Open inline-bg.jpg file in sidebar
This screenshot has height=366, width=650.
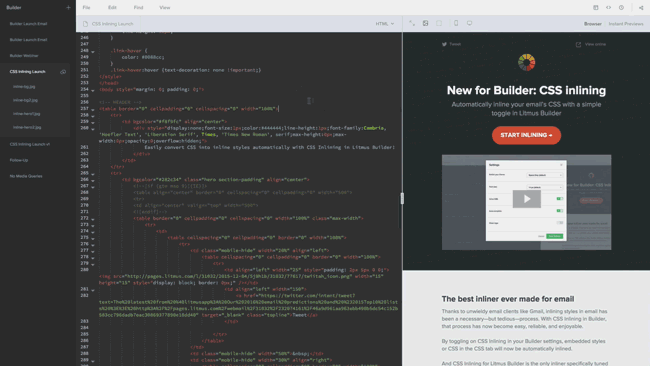(24, 87)
